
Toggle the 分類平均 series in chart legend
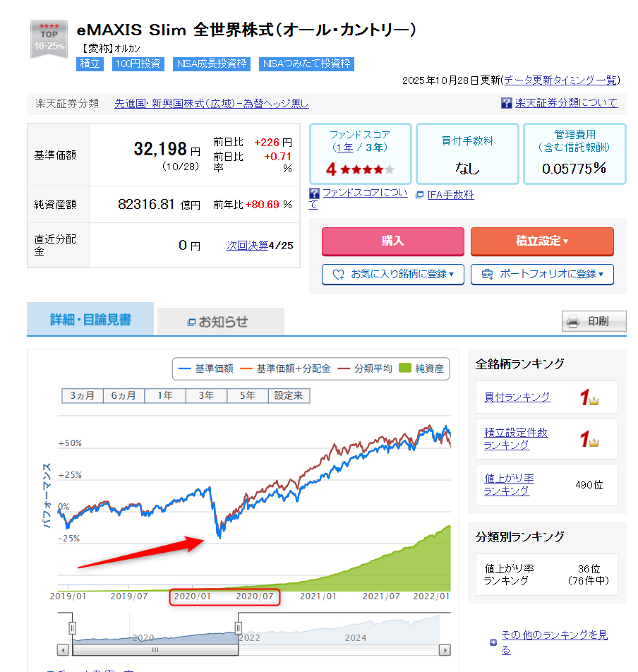(x=364, y=368)
